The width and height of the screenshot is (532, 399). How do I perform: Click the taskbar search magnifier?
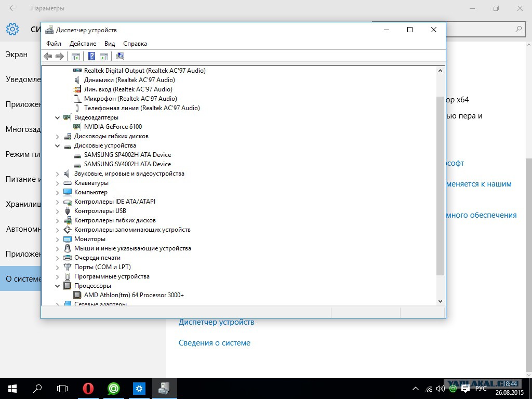click(x=37, y=389)
